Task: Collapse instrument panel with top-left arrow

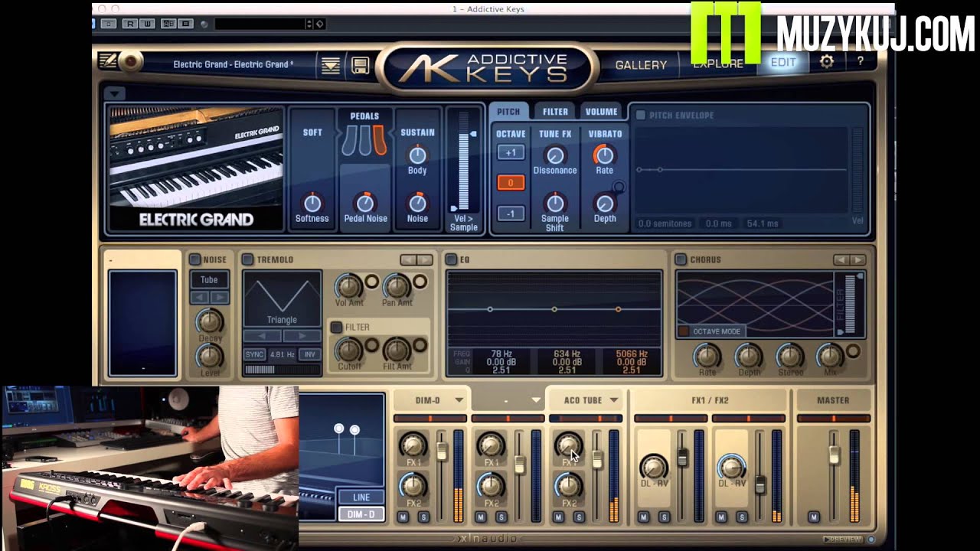Action: pyautogui.click(x=114, y=94)
